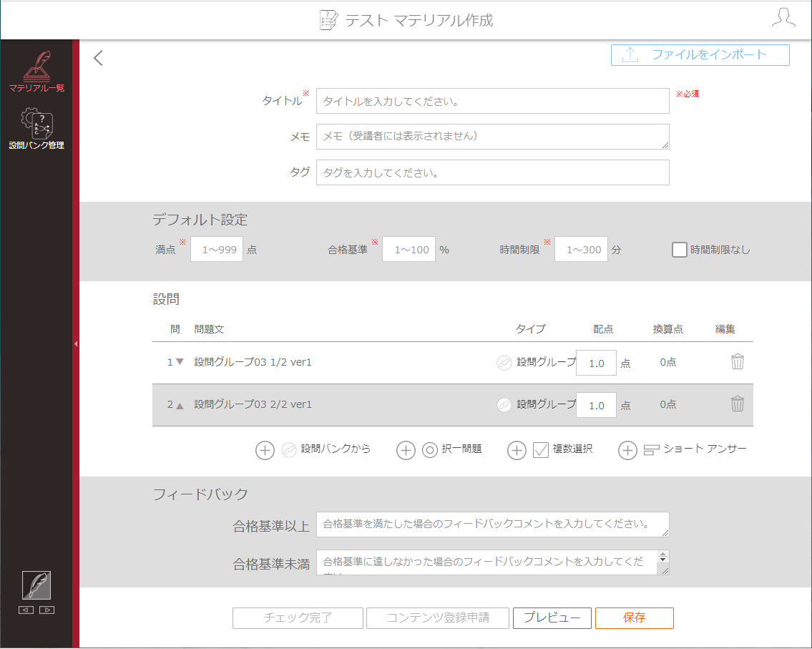Add 複数選択 question with its plus icon

pyautogui.click(x=517, y=450)
